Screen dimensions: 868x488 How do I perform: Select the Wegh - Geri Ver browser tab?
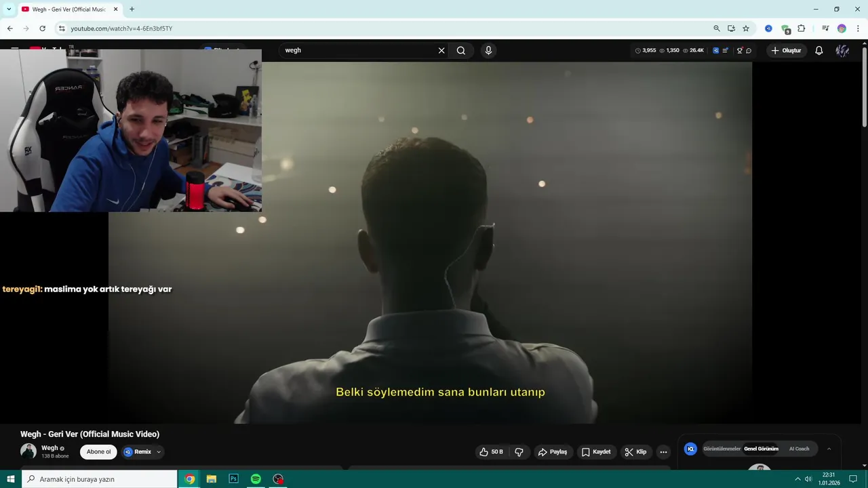click(70, 9)
